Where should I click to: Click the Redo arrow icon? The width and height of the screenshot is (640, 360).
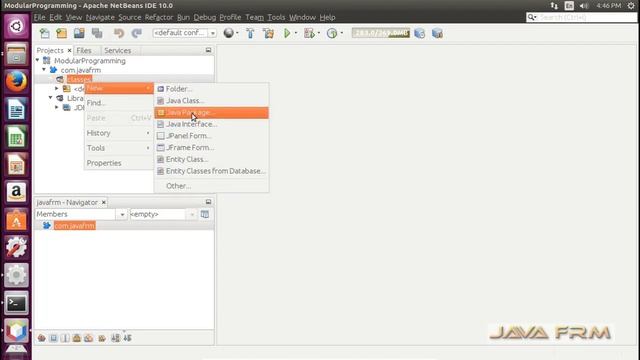pyautogui.click(x=136, y=33)
